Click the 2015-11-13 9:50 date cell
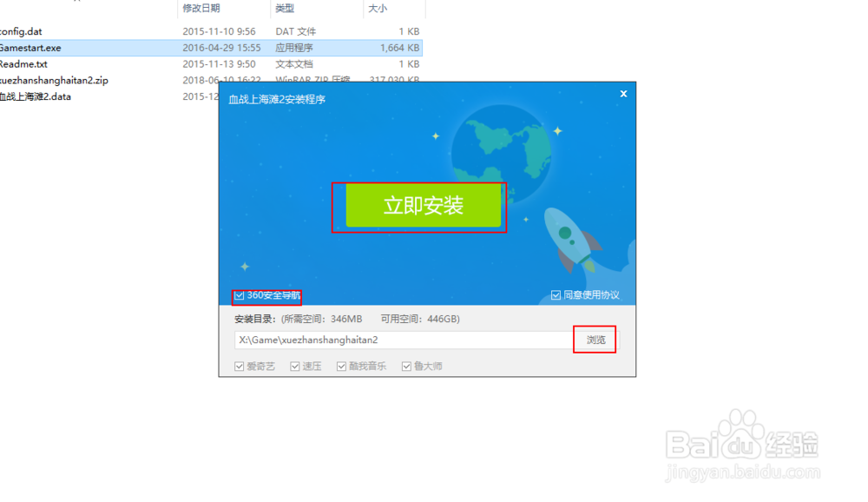Screen dimensions: 868x502 [x=220, y=63]
